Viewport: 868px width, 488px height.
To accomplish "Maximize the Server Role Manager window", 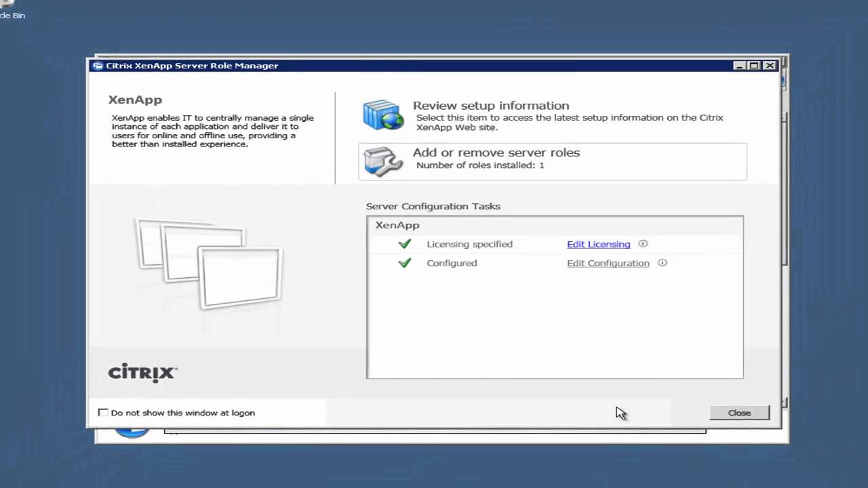I will pyautogui.click(x=754, y=66).
